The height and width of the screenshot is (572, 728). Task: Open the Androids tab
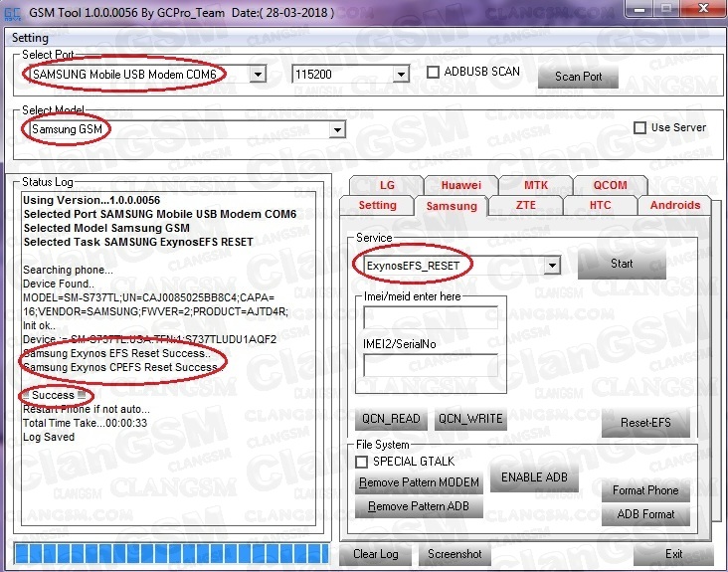pos(675,205)
